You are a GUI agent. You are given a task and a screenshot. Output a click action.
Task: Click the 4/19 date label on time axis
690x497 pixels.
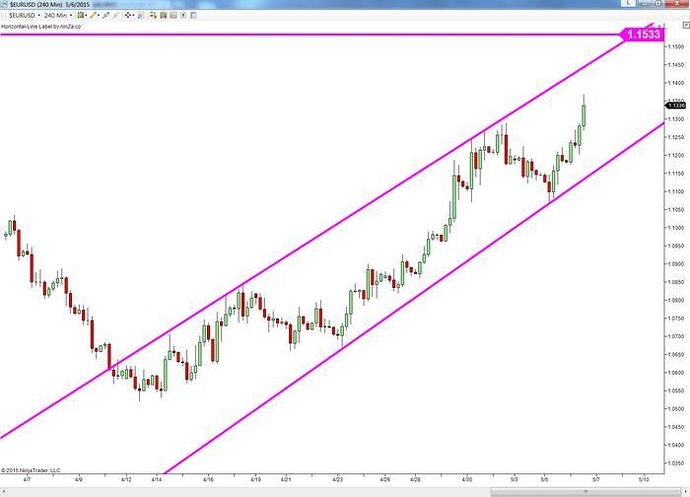256,479
